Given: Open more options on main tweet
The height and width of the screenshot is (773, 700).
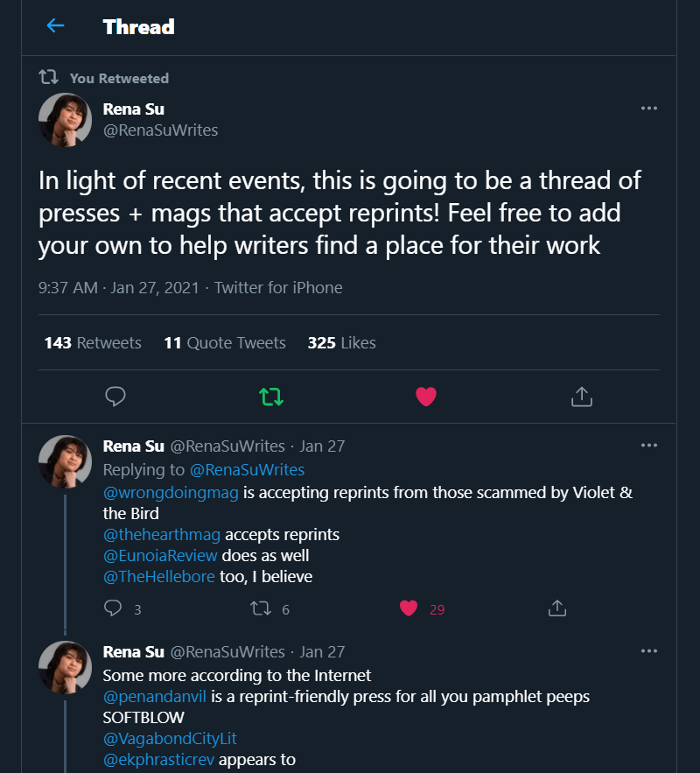Looking at the screenshot, I should pyautogui.click(x=648, y=109).
